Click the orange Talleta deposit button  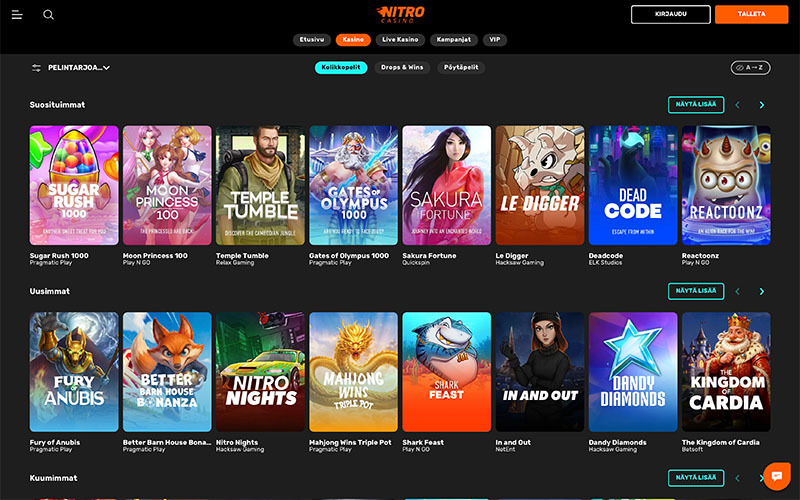click(x=752, y=14)
